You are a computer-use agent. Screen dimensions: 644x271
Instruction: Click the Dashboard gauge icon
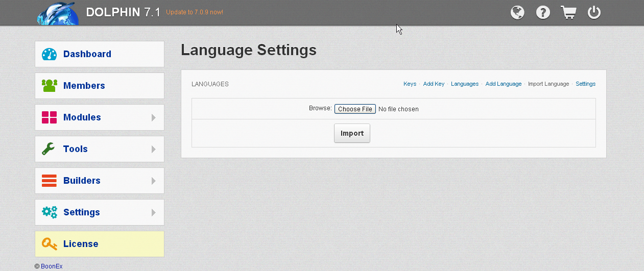click(x=49, y=54)
